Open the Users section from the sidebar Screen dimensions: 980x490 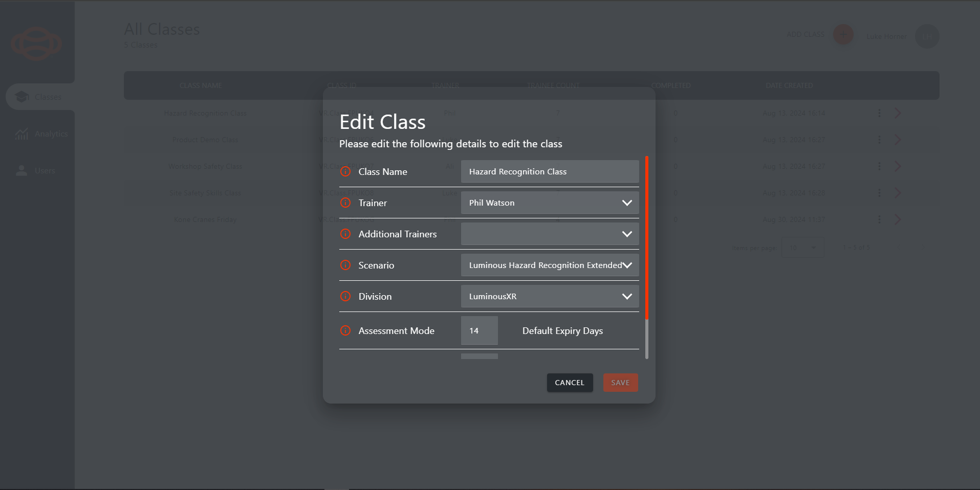[40, 170]
